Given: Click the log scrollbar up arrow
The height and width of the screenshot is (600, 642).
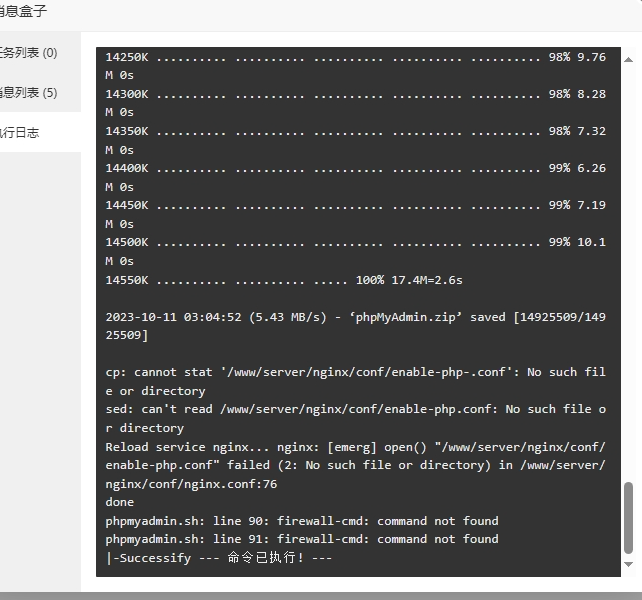Looking at the screenshot, I should coord(628,60).
